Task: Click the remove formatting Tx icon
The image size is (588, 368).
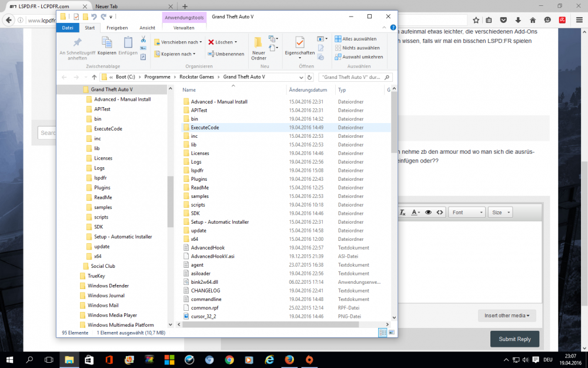Action: click(402, 212)
